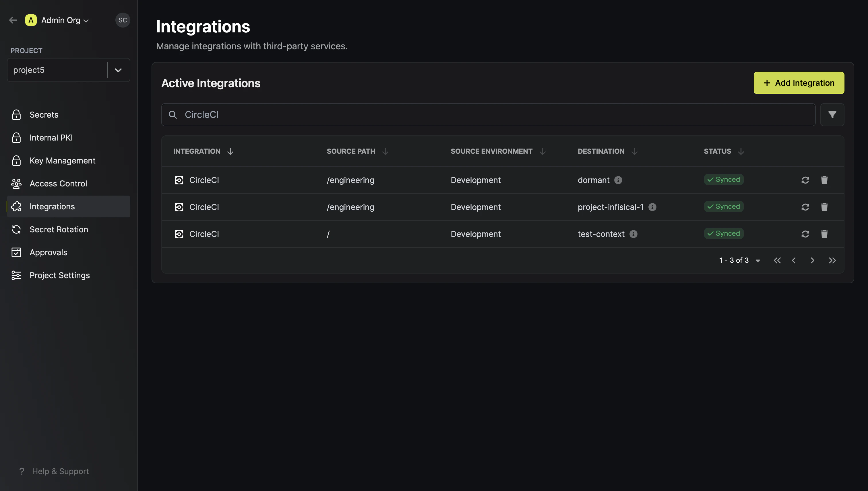Resync the test-context integration
The height and width of the screenshot is (491, 868).
click(805, 234)
